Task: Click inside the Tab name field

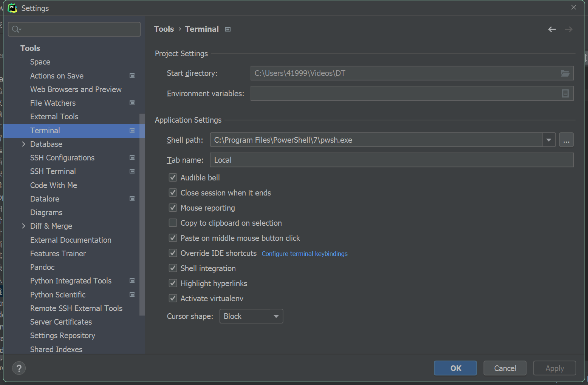Action: tap(391, 160)
